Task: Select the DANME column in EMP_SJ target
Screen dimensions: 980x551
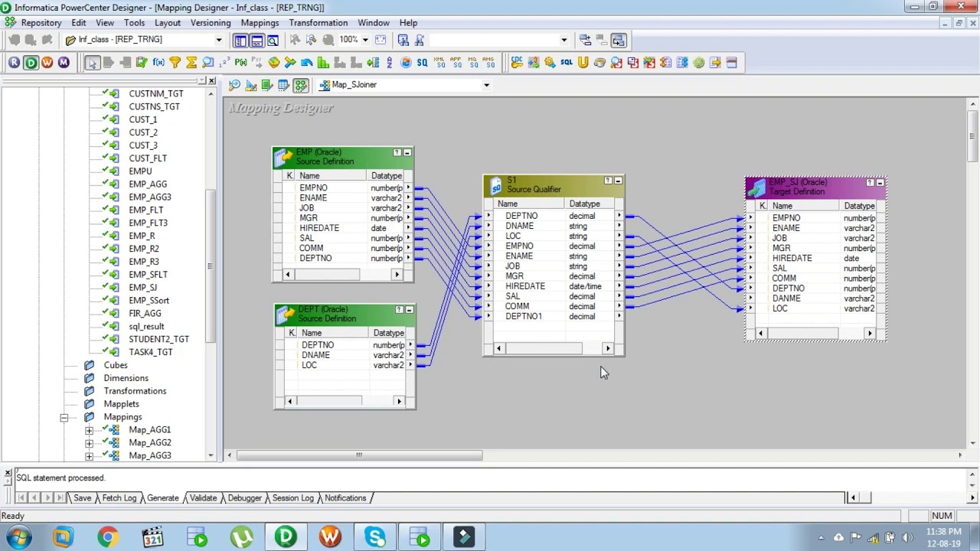Action: 786,298
